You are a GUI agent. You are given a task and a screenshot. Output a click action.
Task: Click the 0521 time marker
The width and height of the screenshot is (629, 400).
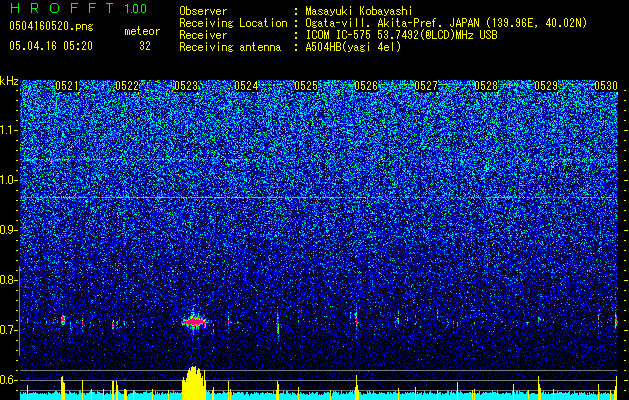click(x=67, y=86)
